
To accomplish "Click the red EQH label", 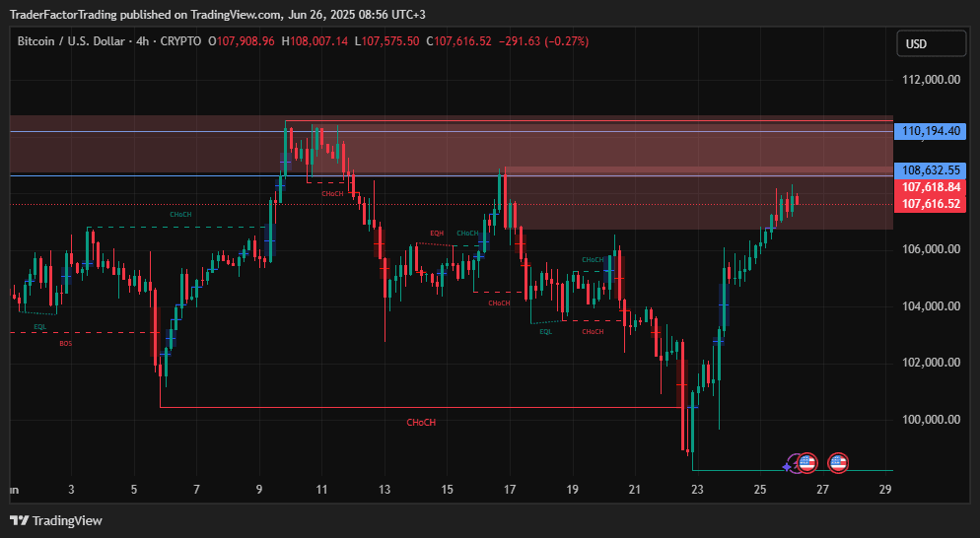I will [x=437, y=234].
